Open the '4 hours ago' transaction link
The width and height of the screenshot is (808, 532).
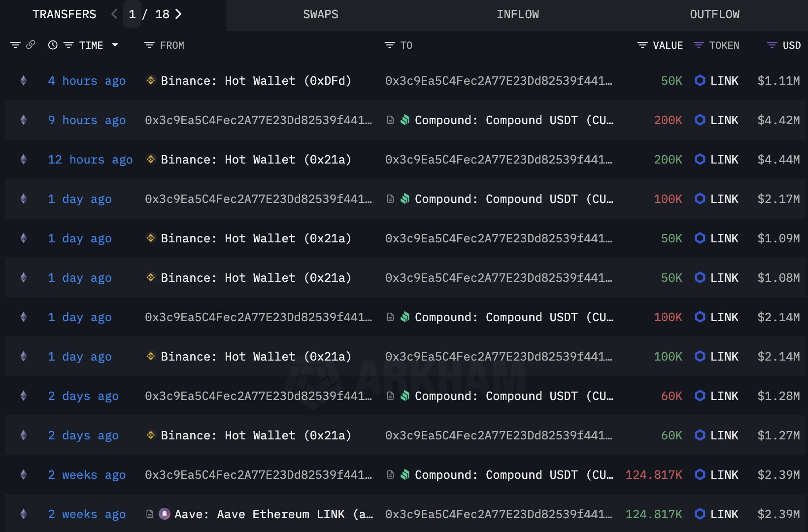coord(87,81)
